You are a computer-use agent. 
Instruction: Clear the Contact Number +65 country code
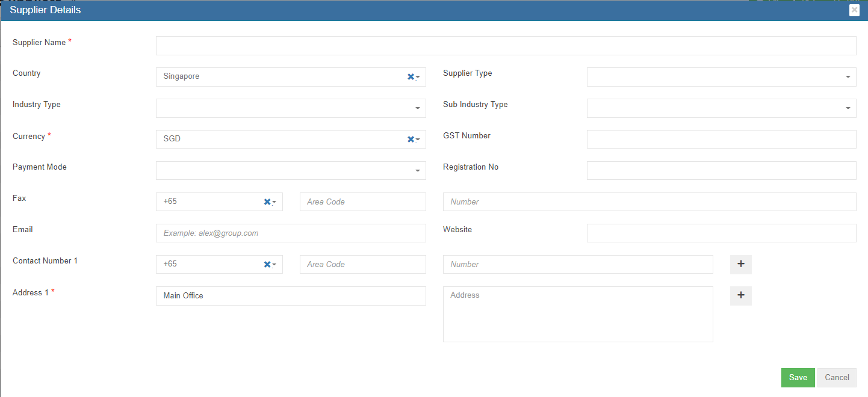(267, 264)
